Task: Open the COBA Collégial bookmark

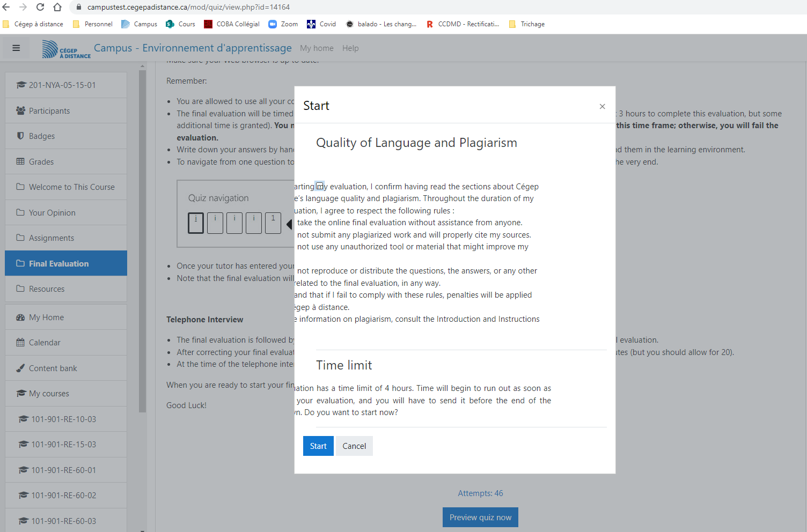Action: (x=232, y=24)
